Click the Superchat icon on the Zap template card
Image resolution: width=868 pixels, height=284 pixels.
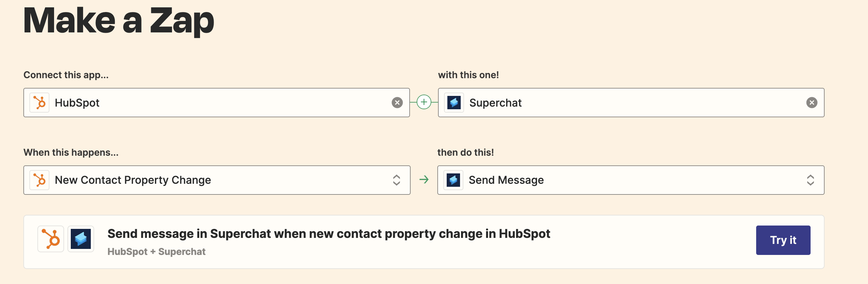coord(80,239)
